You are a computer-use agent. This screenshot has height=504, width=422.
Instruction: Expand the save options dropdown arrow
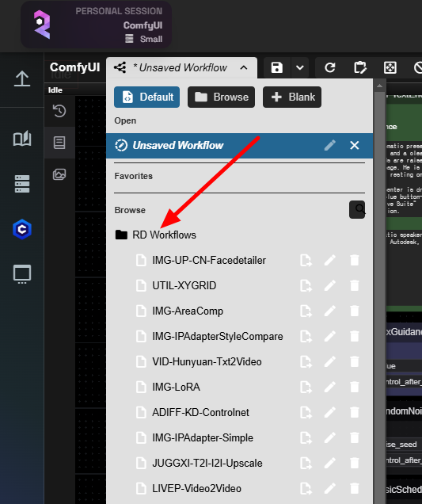click(300, 68)
